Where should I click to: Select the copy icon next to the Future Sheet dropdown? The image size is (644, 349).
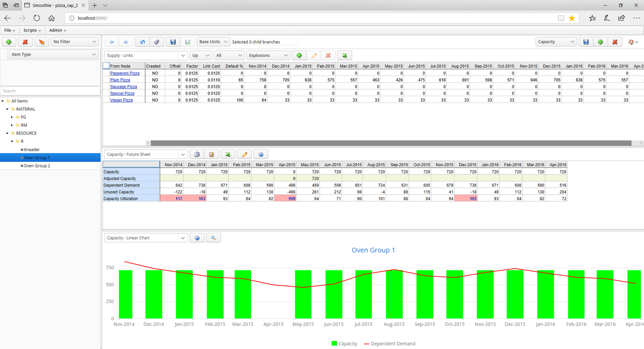pyautogui.click(x=197, y=154)
